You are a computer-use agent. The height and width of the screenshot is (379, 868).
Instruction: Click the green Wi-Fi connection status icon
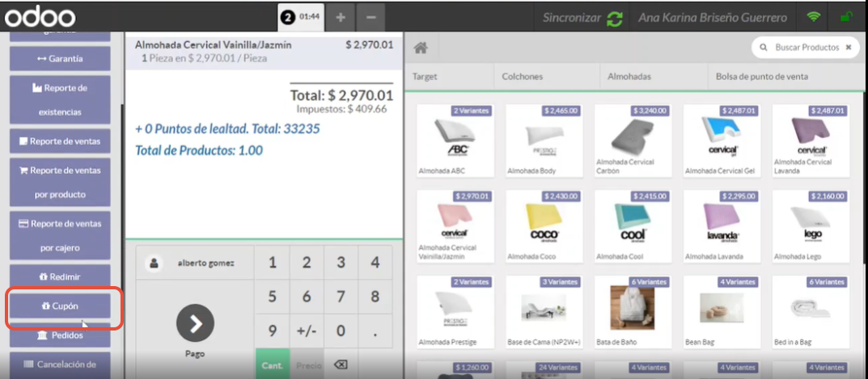pos(813,17)
